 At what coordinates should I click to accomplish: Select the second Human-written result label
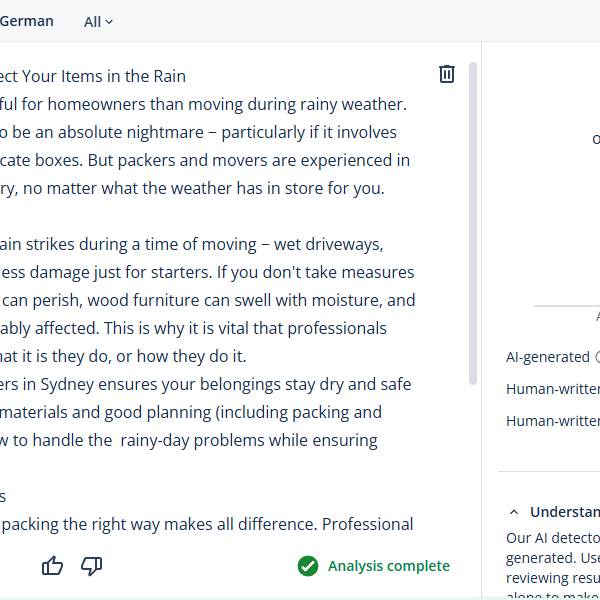[x=553, y=421]
